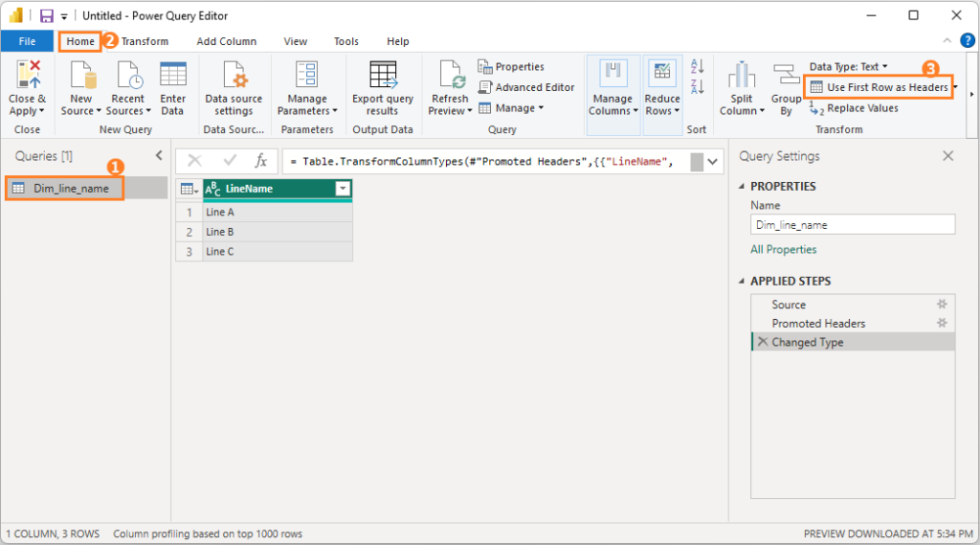Sort descending Z to A
The image size is (980, 545).
[698, 87]
